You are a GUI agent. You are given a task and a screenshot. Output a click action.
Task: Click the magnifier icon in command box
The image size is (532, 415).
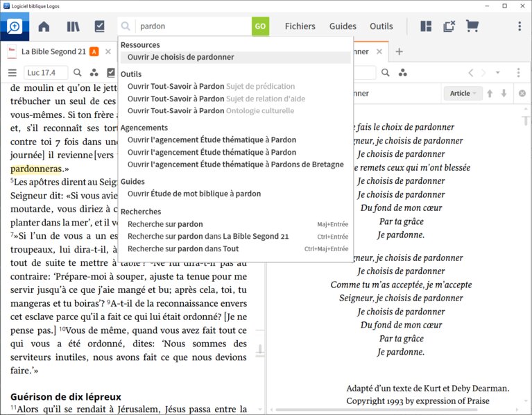click(126, 26)
